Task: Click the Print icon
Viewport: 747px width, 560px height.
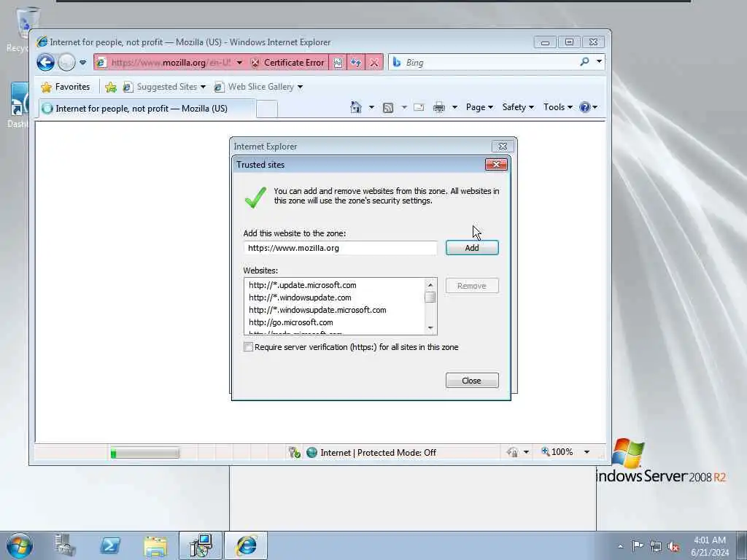Action: click(438, 108)
